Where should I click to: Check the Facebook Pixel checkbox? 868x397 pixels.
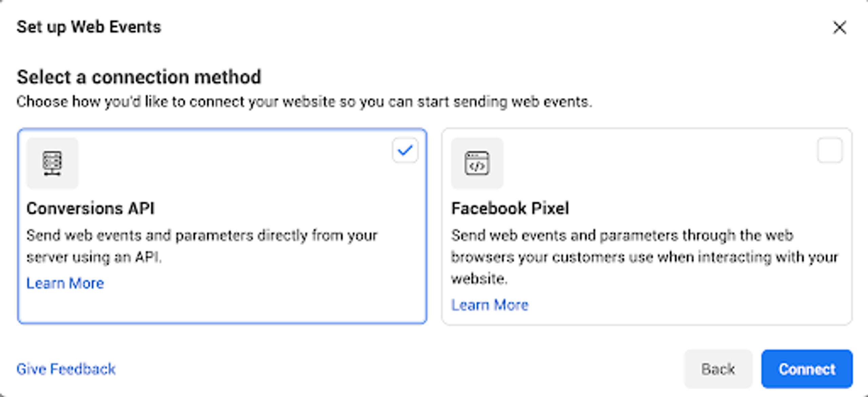[830, 150]
